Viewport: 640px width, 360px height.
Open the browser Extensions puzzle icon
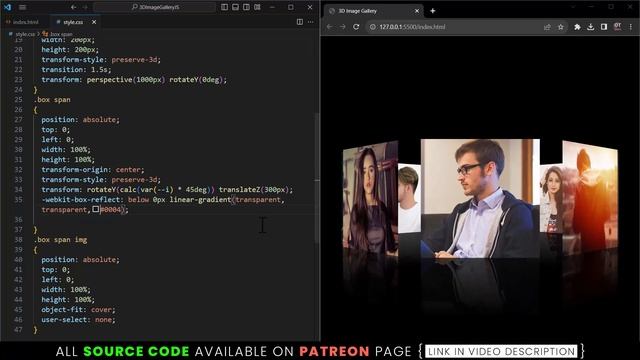tap(577, 27)
